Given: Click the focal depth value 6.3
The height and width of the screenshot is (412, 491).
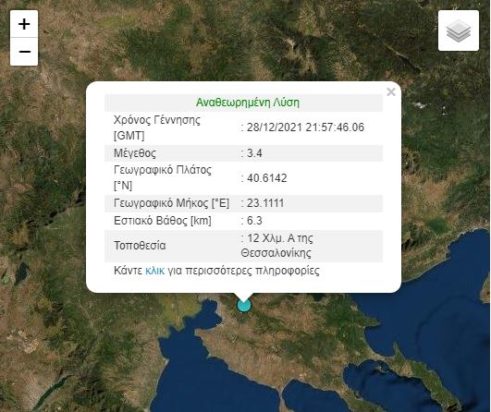Looking at the screenshot, I should 254,221.
